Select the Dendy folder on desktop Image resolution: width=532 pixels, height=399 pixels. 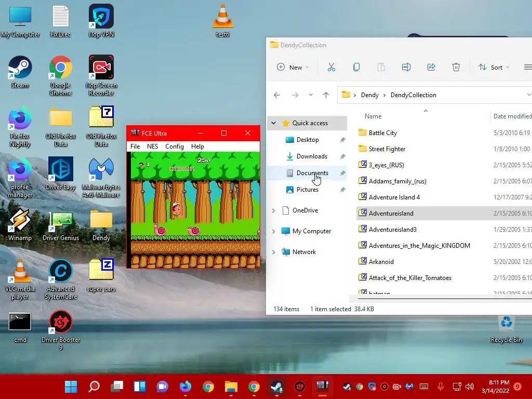point(101,224)
